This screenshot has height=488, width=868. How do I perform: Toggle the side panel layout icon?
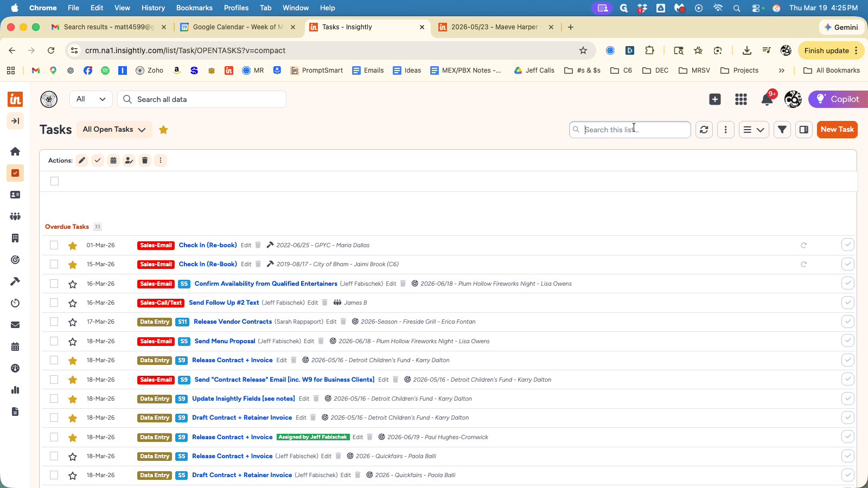804,130
